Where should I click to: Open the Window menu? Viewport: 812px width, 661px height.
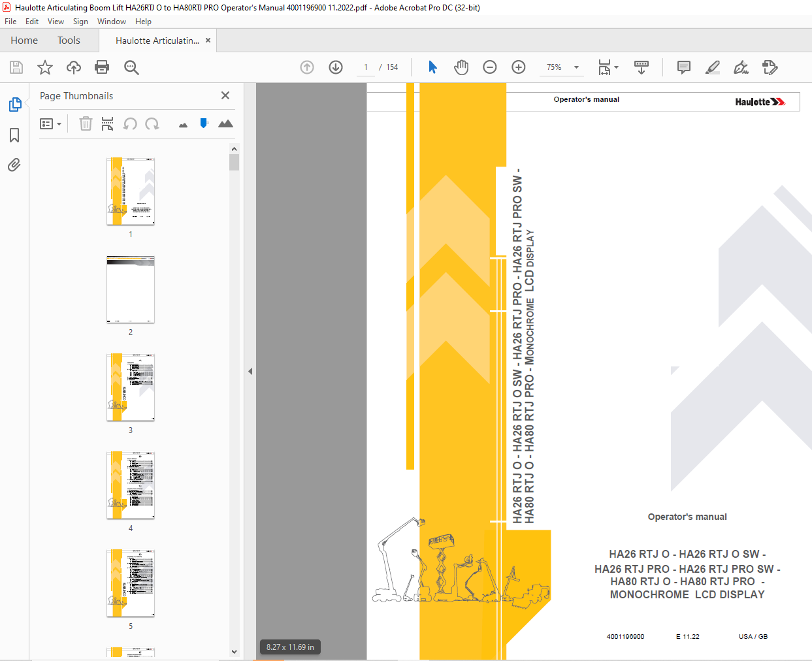point(112,22)
